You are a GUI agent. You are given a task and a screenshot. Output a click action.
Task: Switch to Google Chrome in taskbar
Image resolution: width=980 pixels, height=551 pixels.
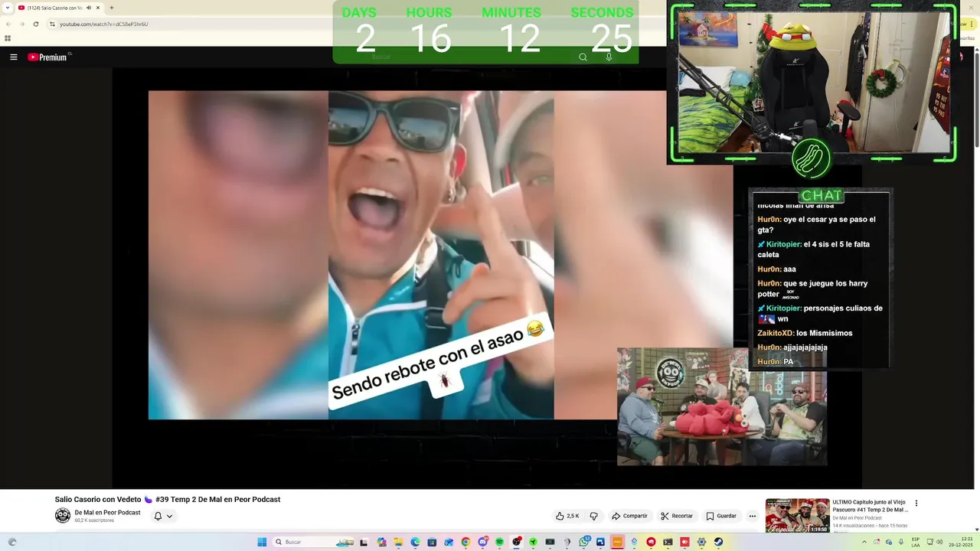tap(465, 542)
